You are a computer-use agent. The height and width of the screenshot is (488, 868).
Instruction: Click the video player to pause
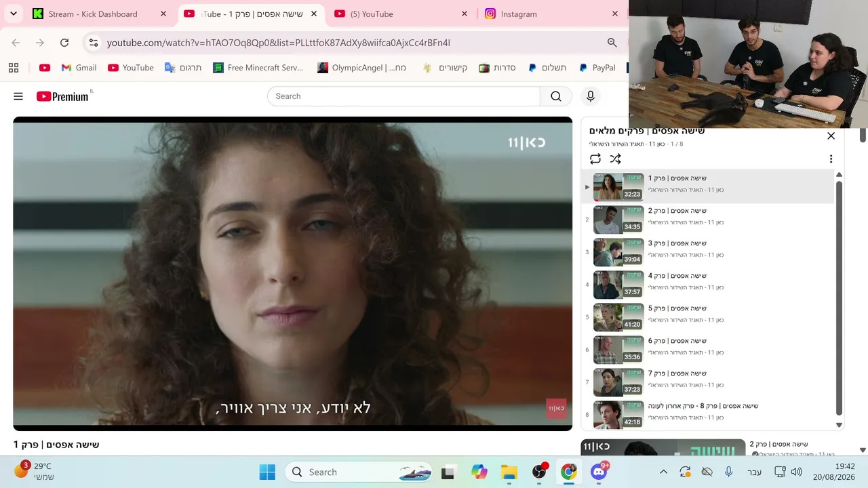(x=292, y=274)
